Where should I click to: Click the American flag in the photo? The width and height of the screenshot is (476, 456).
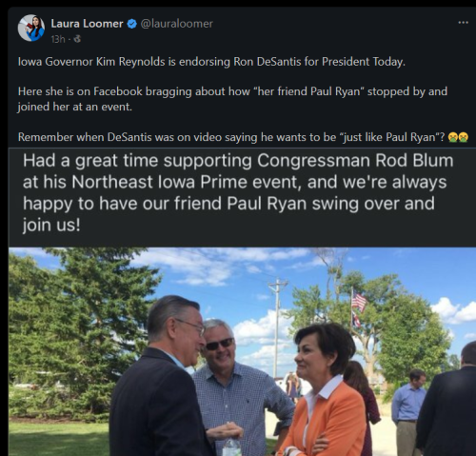(358, 302)
